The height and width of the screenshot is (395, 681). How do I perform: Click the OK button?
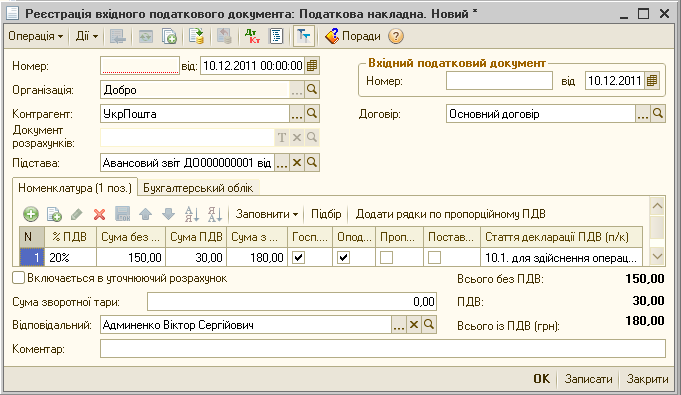click(541, 379)
